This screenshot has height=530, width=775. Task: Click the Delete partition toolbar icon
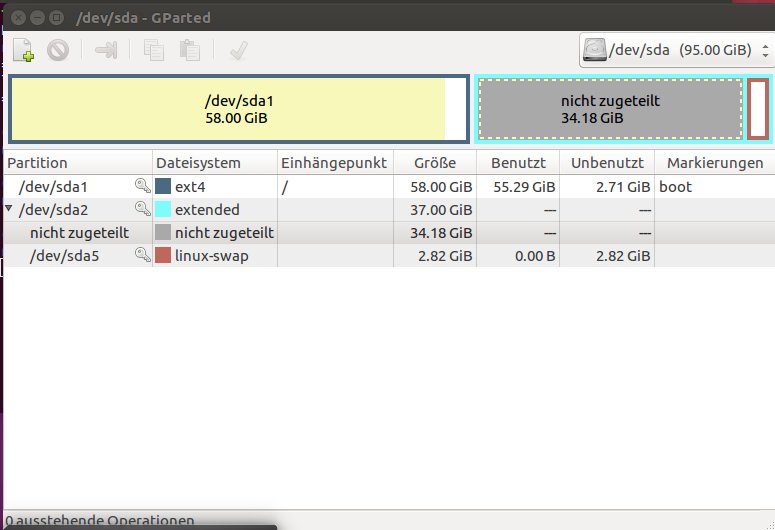click(58, 50)
